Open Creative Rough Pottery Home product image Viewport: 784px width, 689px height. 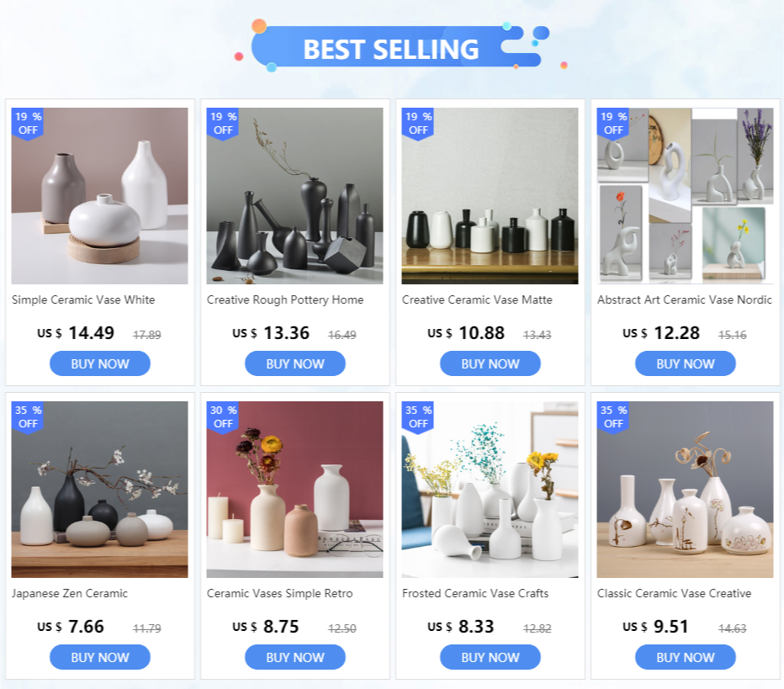pyautogui.click(x=295, y=196)
